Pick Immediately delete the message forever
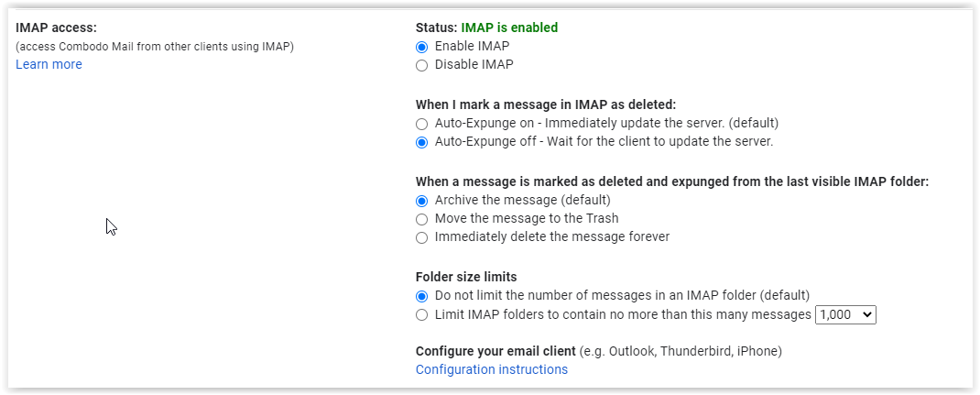980x395 pixels. 421,237
